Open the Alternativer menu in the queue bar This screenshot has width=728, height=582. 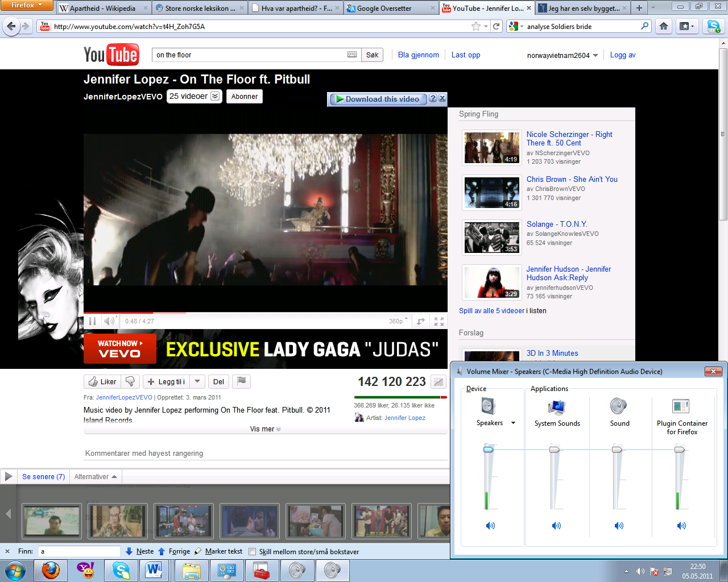coord(96,477)
